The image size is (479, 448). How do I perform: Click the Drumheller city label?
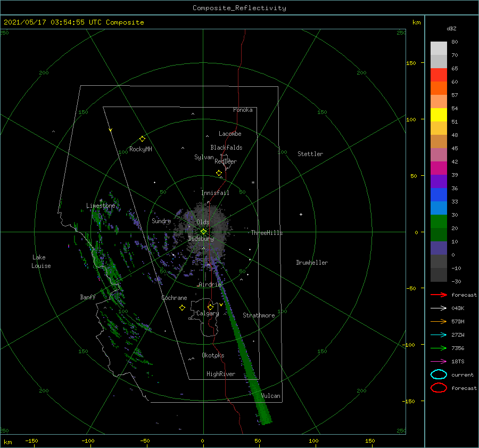coord(312,263)
